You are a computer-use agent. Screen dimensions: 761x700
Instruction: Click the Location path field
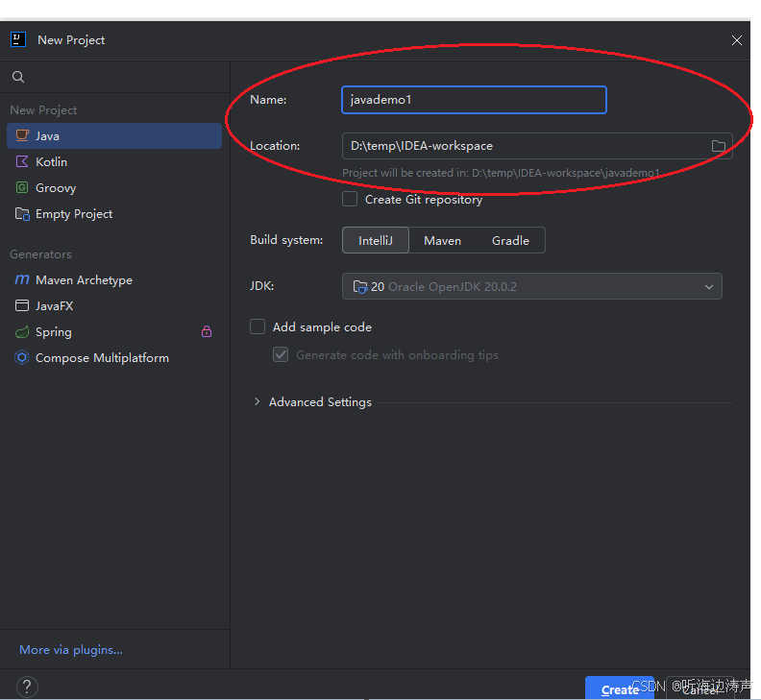[x=537, y=146]
